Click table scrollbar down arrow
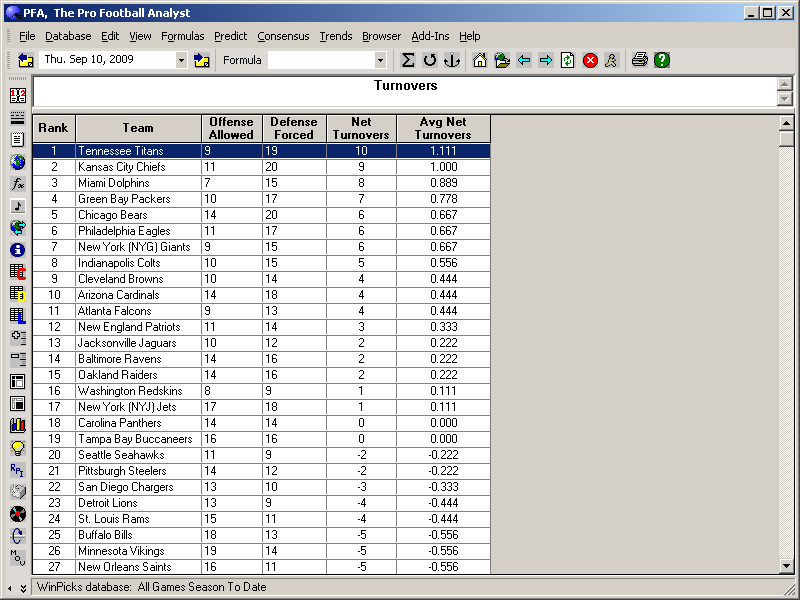The width and height of the screenshot is (800, 600). (786, 566)
